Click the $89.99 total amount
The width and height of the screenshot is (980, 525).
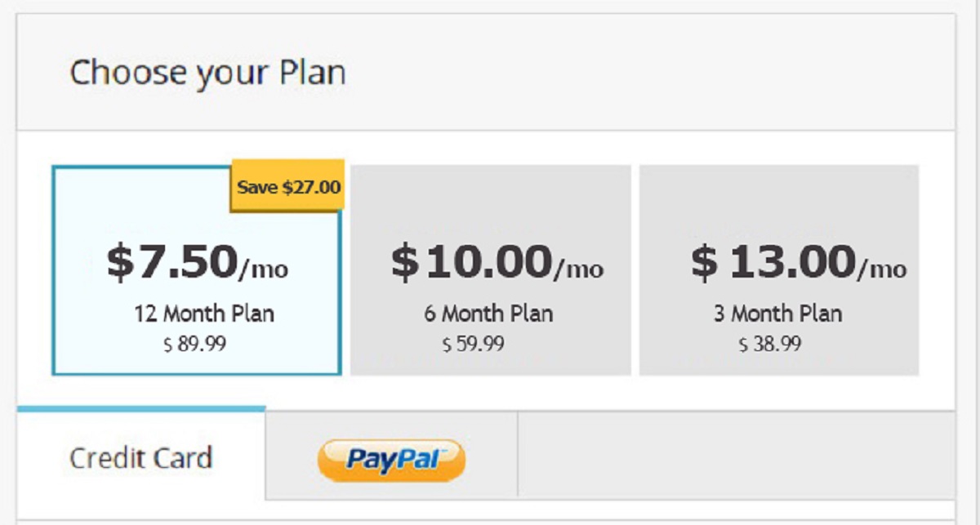click(x=195, y=344)
